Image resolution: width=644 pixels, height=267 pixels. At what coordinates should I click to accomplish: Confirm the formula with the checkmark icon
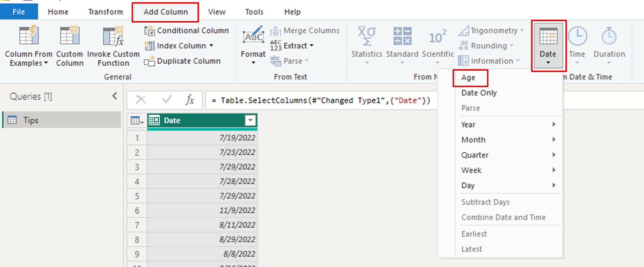(x=167, y=100)
